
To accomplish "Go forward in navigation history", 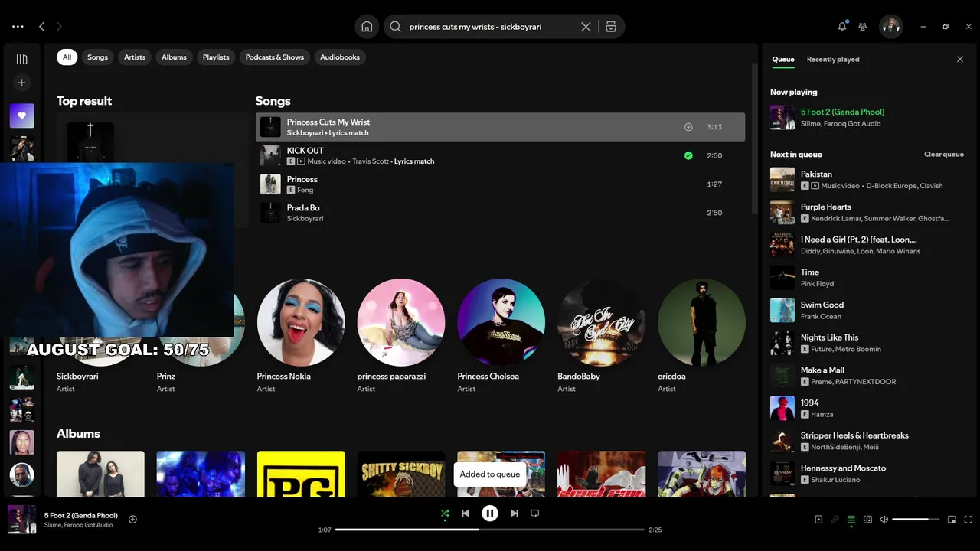I will pyautogui.click(x=59, y=27).
